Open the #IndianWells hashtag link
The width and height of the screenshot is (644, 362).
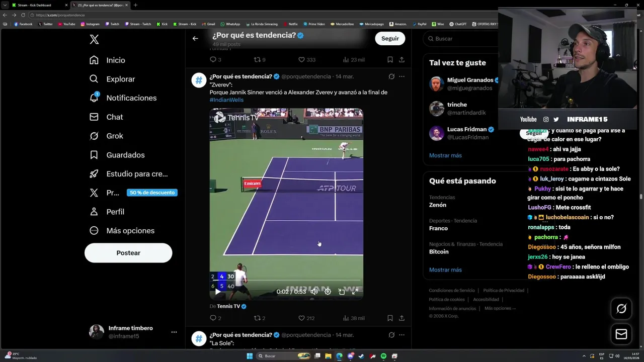coord(226,100)
